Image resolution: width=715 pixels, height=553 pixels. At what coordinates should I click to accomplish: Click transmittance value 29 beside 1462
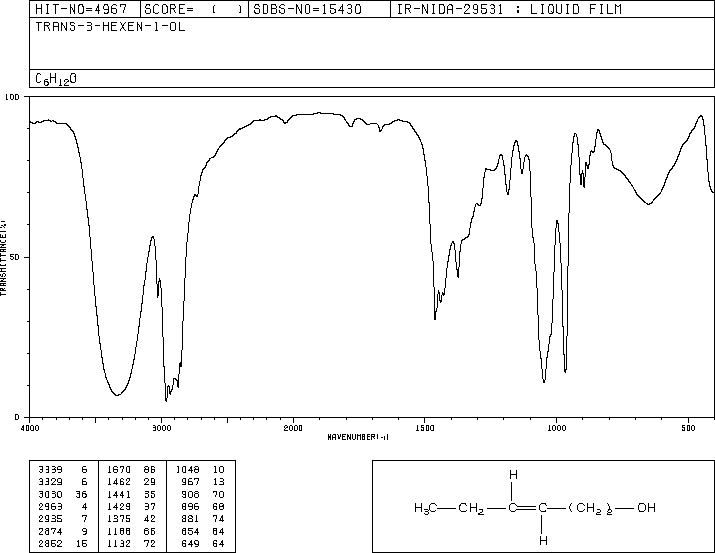coord(150,481)
